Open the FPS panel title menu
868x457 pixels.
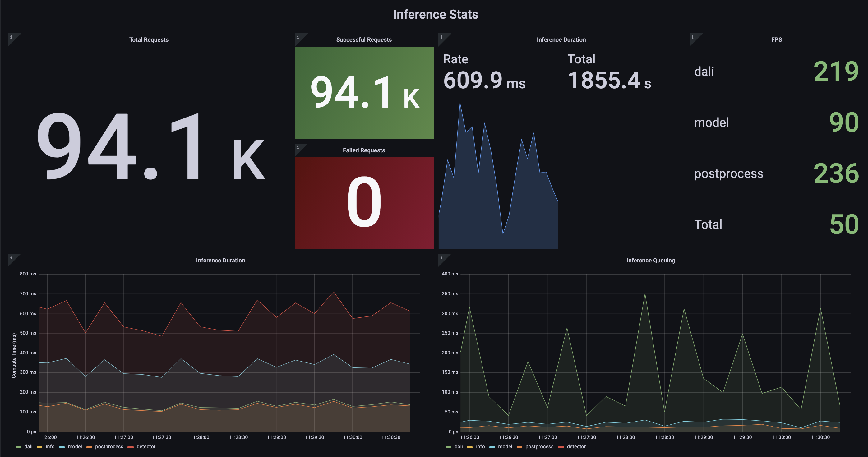tap(776, 40)
